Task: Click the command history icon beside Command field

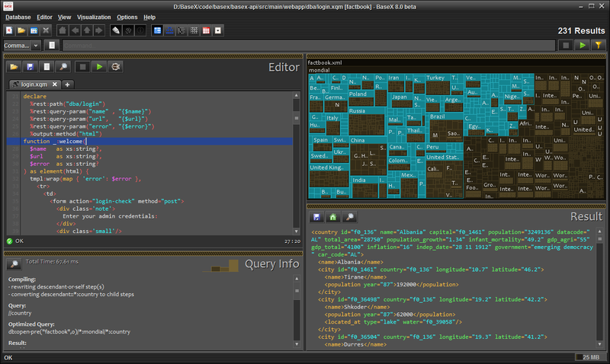Action: click(x=52, y=46)
